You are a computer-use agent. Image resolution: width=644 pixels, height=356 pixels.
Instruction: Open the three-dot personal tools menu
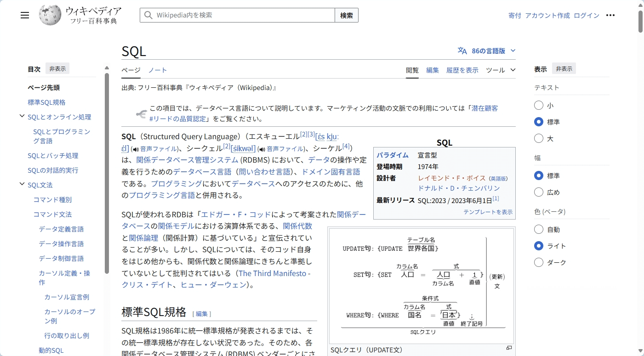tap(610, 15)
